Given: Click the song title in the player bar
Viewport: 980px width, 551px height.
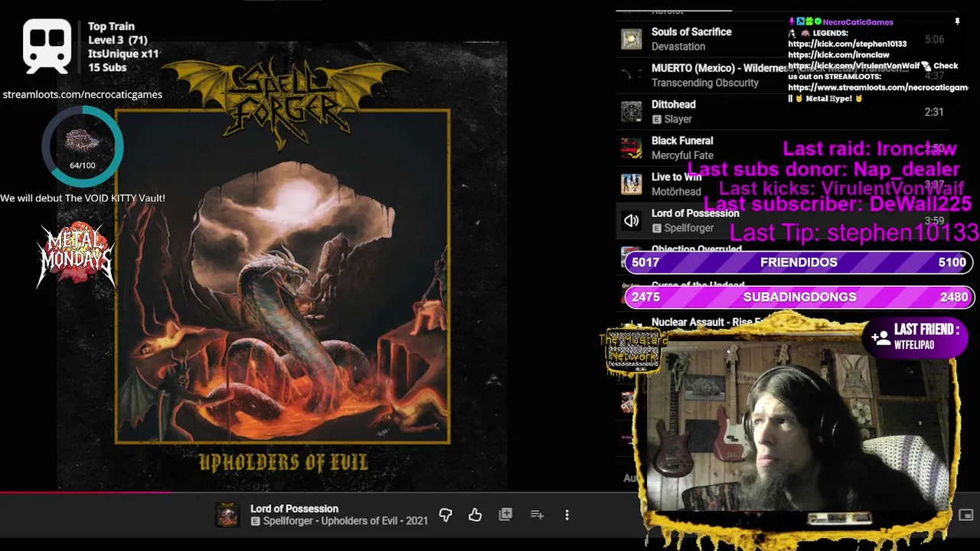Looking at the screenshot, I should [x=294, y=509].
